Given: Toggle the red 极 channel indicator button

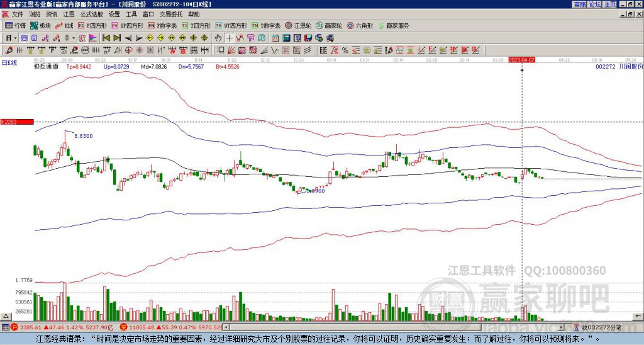Looking at the screenshot, I should pos(82,38).
